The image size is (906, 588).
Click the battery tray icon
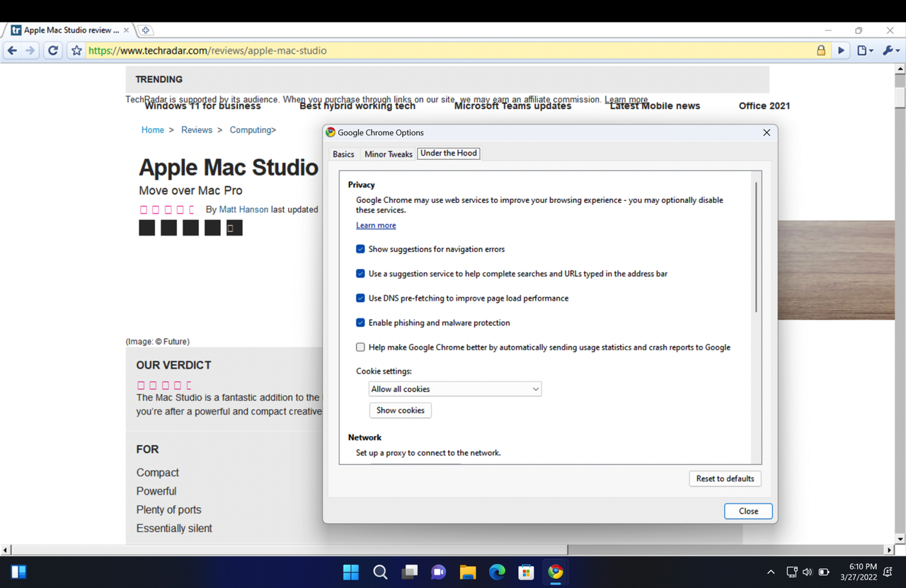point(824,572)
